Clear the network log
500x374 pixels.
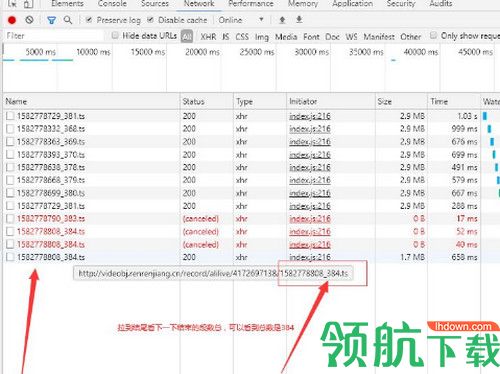point(29,20)
